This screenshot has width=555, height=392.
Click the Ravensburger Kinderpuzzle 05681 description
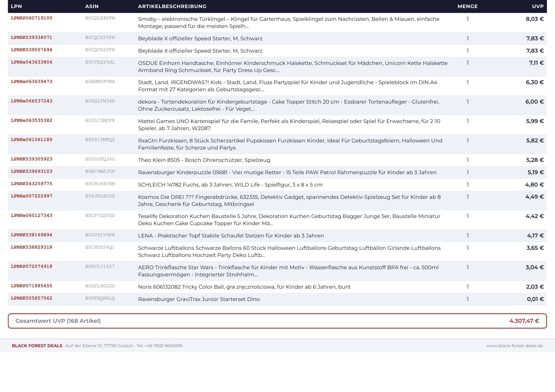pos(287,172)
